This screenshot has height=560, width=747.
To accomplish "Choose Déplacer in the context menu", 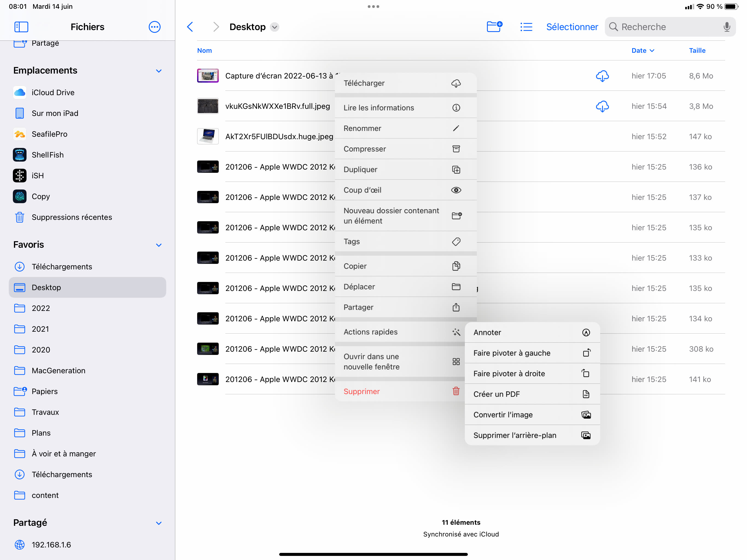I will point(405,286).
